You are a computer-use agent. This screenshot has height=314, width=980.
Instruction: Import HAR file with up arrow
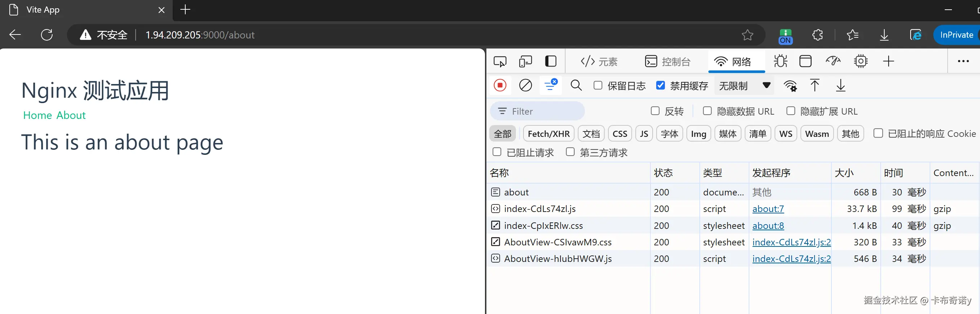point(815,86)
